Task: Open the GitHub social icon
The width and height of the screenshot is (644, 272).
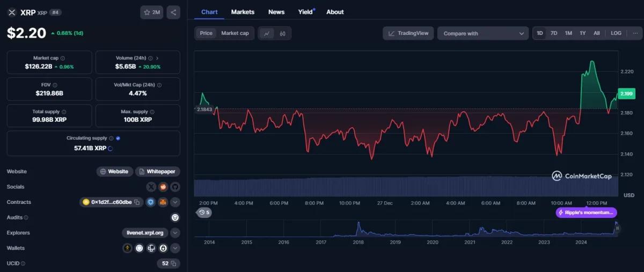Action: (x=175, y=187)
